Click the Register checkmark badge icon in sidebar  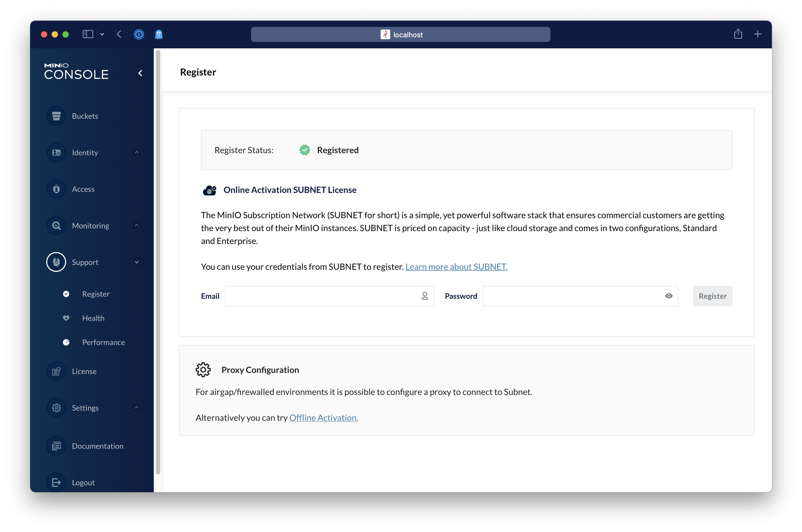click(66, 294)
